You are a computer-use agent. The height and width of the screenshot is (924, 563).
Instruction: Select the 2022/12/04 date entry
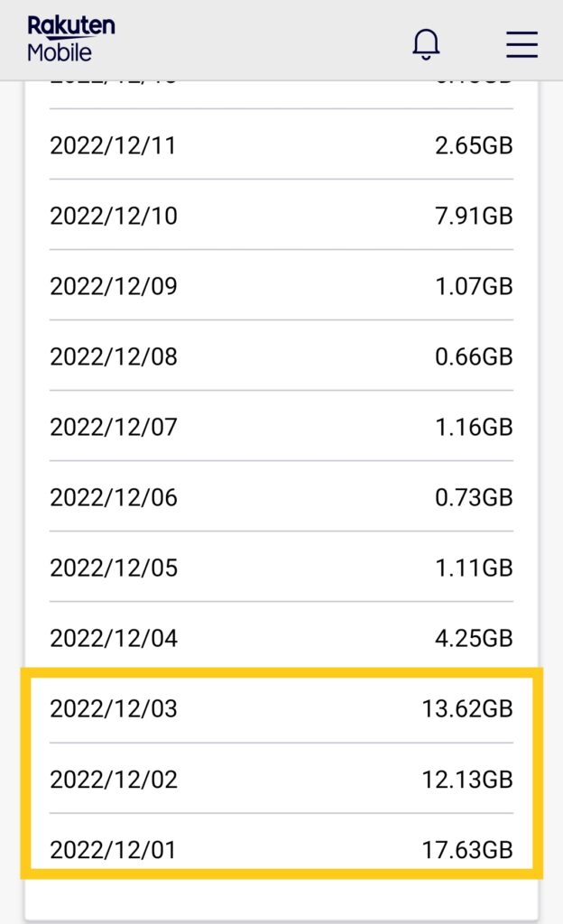click(x=114, y=638)
